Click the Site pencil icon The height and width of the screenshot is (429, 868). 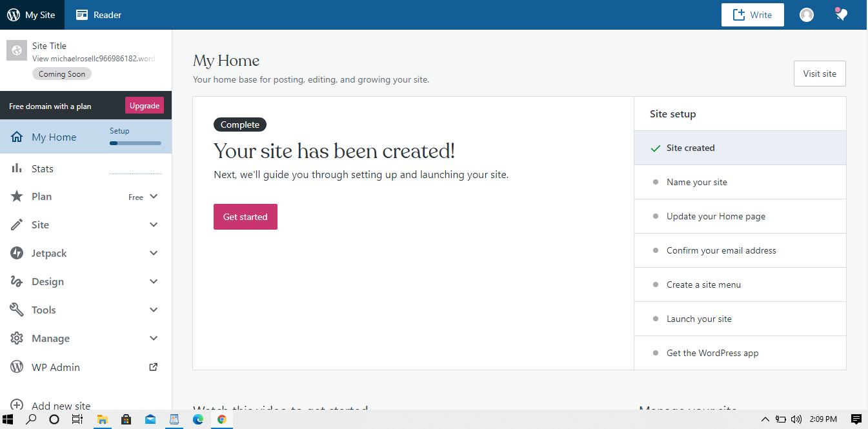point(17,225)
